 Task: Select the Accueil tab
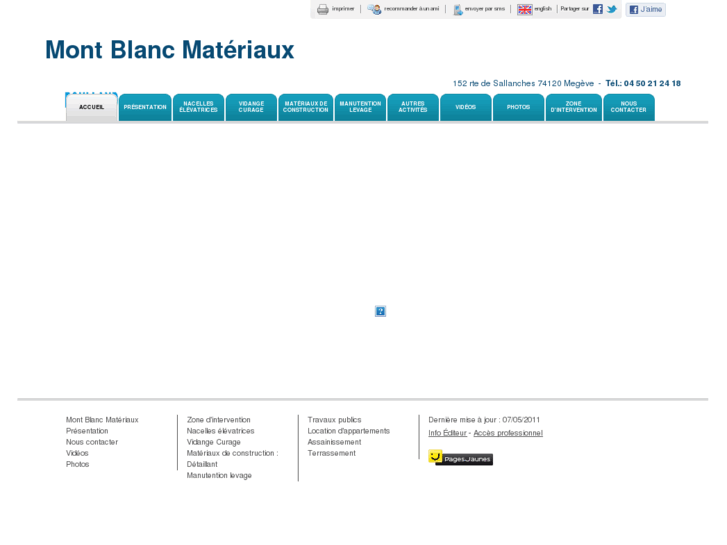[x=91, y=107]
